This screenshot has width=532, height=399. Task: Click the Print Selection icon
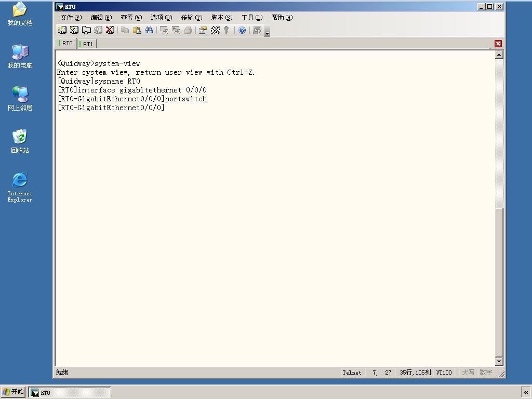176,30
